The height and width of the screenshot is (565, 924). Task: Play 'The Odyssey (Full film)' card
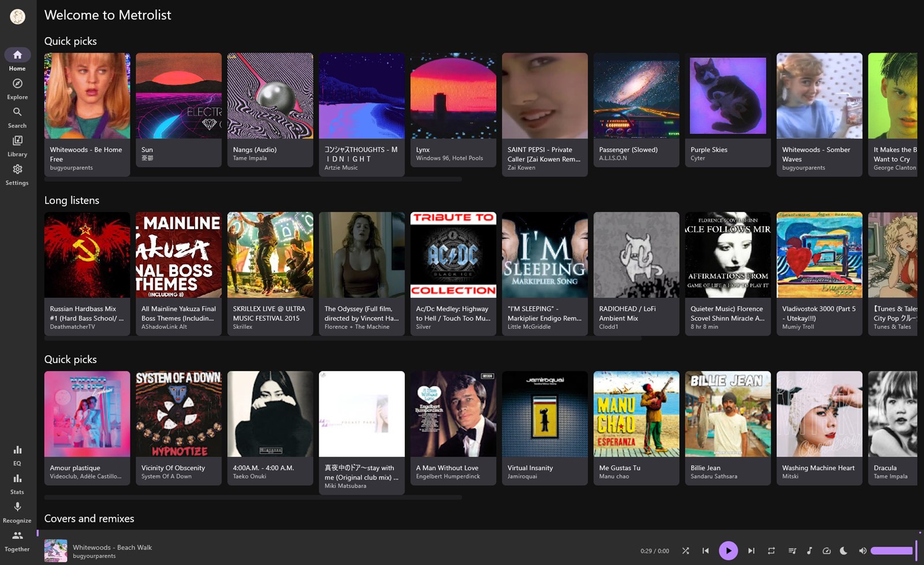click(362, 274)
